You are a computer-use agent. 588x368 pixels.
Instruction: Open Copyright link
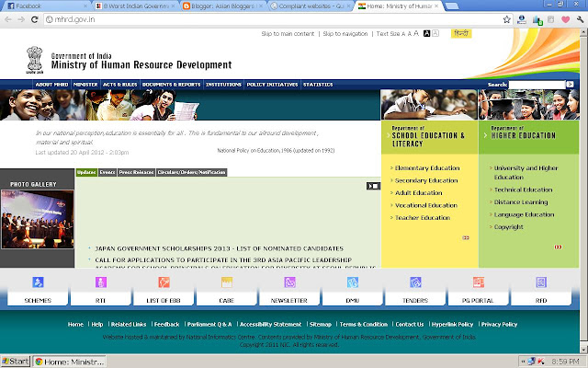point(508,227)
